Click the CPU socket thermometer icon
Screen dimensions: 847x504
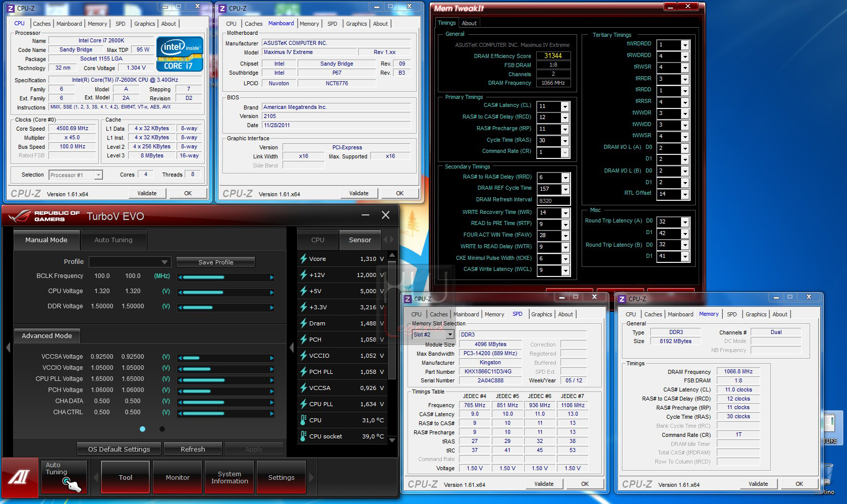(304, 436)
